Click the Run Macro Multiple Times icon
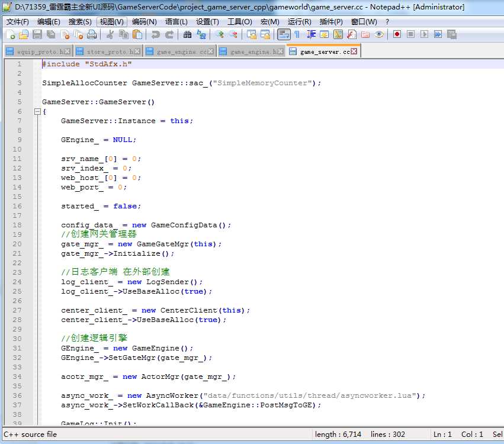Screen dimensions: 504x444 pyautogui.click(x=438, y=35)
